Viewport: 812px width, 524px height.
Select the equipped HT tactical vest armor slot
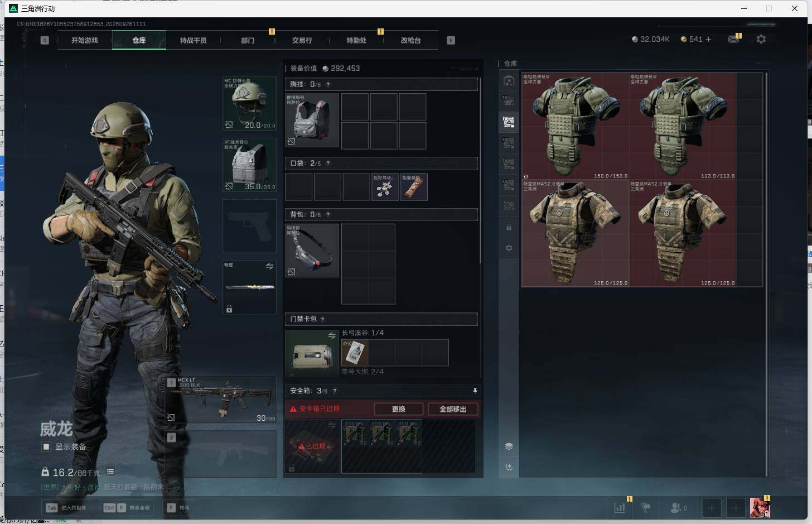pyautogui.click(x=249, y=165)
